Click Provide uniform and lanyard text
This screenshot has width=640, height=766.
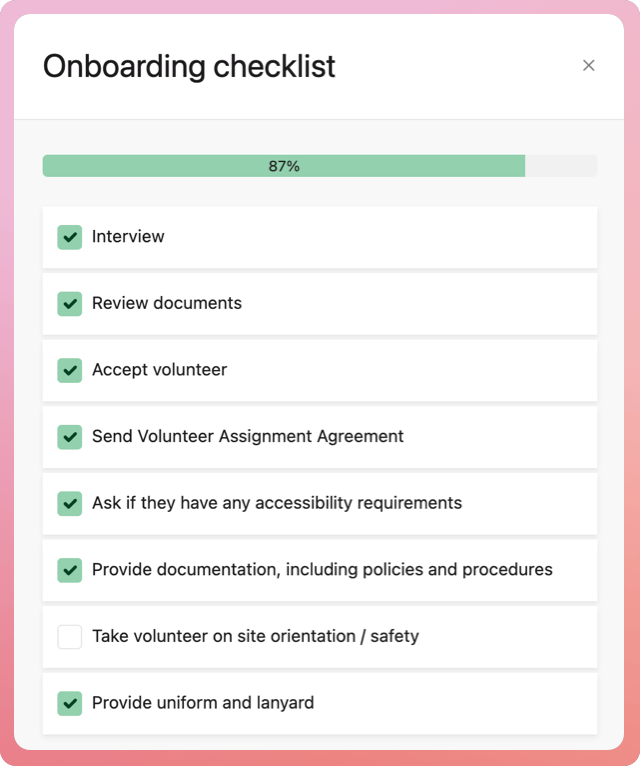pos(203,703)
